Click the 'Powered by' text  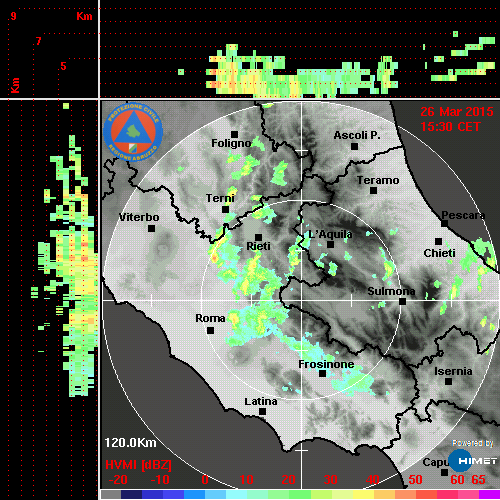473,443
